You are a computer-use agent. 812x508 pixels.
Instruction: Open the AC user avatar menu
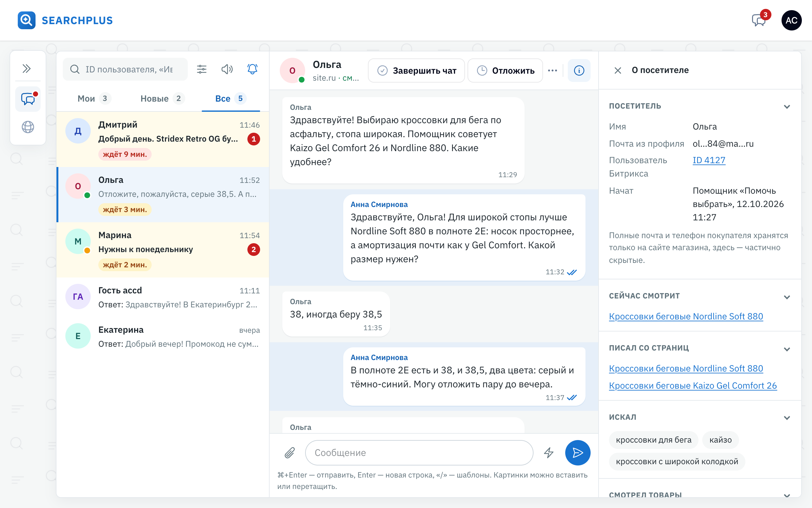[791, 20]
